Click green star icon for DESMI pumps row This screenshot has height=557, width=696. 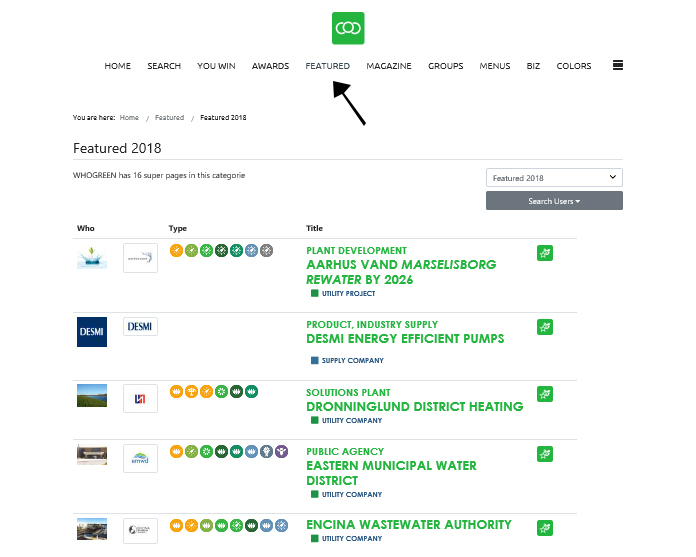pos(545,328)
